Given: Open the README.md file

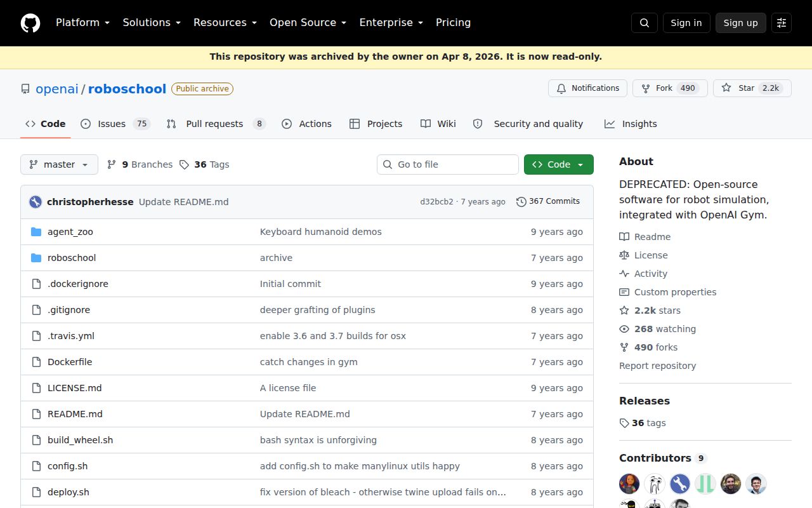Looking at the screenshot, I should [75, 414].
